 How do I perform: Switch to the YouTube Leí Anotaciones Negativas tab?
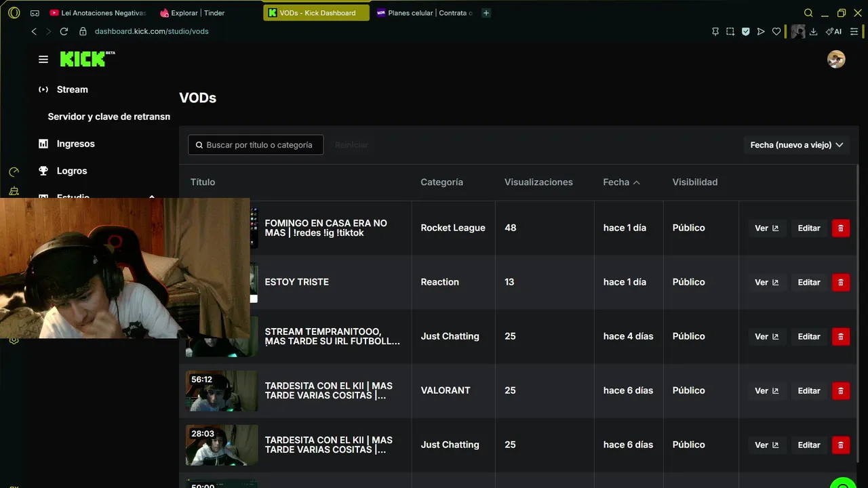coord(99,13)
